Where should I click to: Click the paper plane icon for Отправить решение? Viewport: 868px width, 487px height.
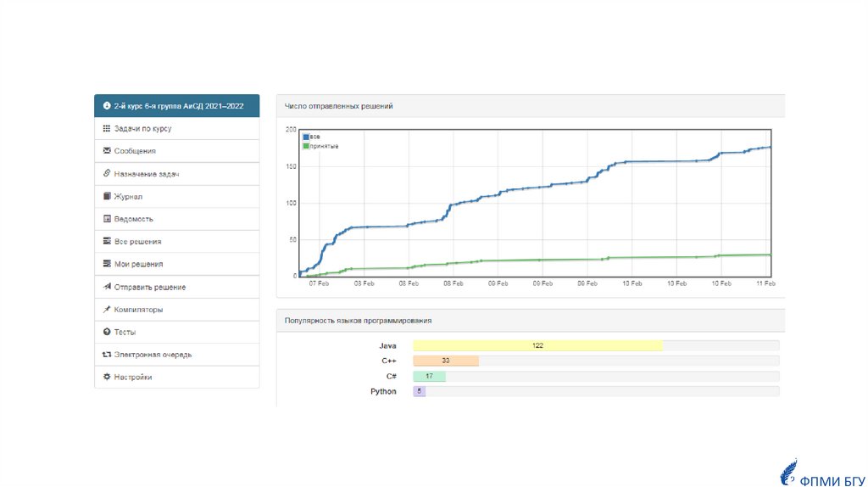[106, 287]
